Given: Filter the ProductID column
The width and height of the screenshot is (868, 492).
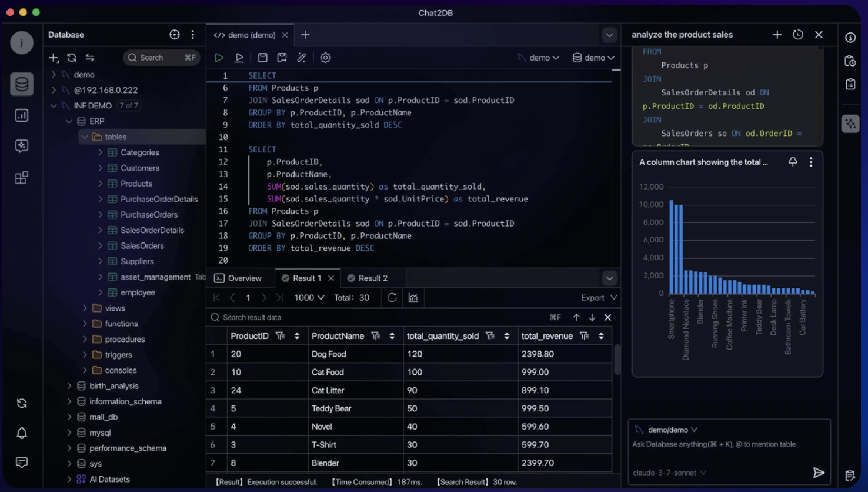Looking at the screenshot, I should [281, 336].
